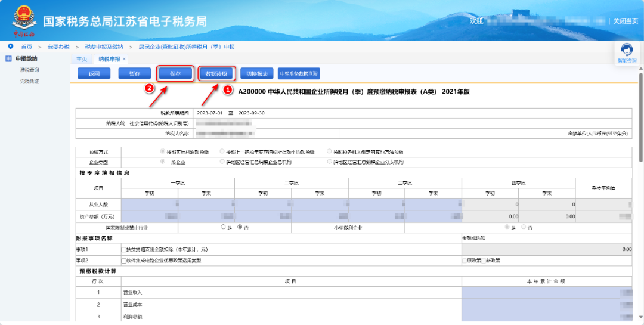The width and height of the screenshot is (644, 325).
Task: Open 完税凭证 in the sidebar
Action: tap(29, 81)
